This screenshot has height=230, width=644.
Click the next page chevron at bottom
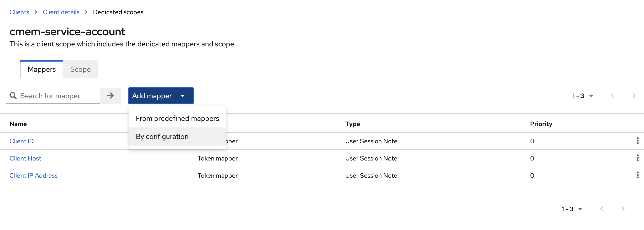[623, 209]
